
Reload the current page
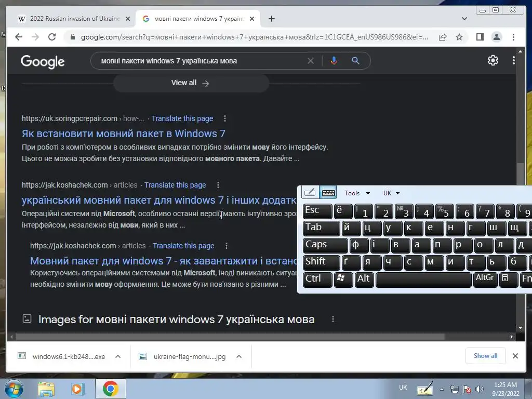tap(52, 37)
